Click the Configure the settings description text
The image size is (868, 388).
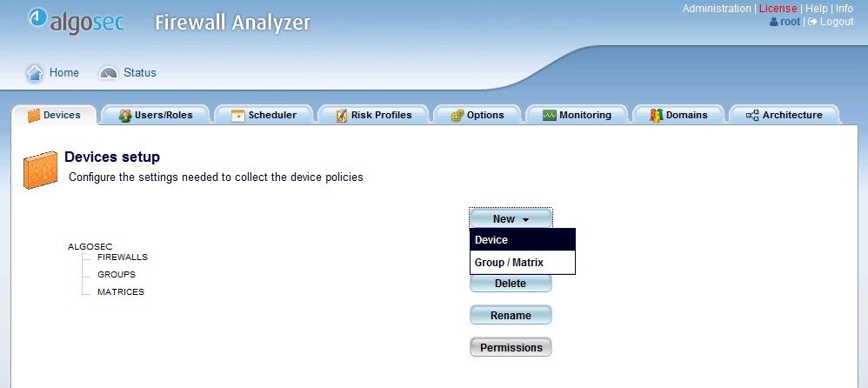216,177
